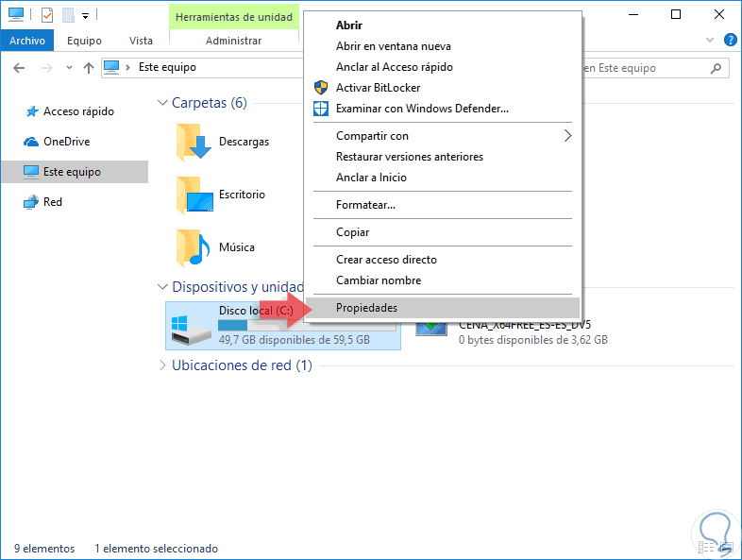742x560 pixels.
Task: Select Acceso rápido in the navigation pane
Action: click(x=78, y=111)
